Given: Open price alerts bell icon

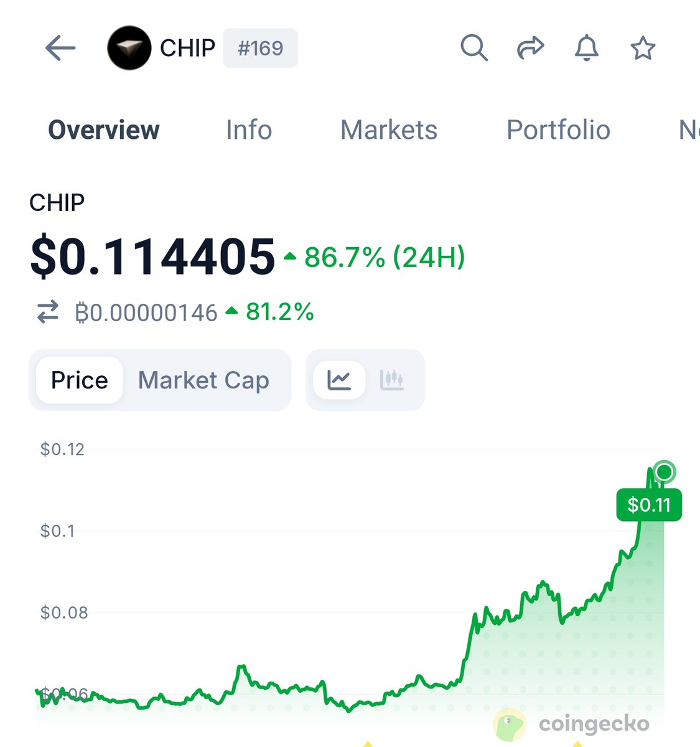Looking at the screenshot, I should point(586,48).
